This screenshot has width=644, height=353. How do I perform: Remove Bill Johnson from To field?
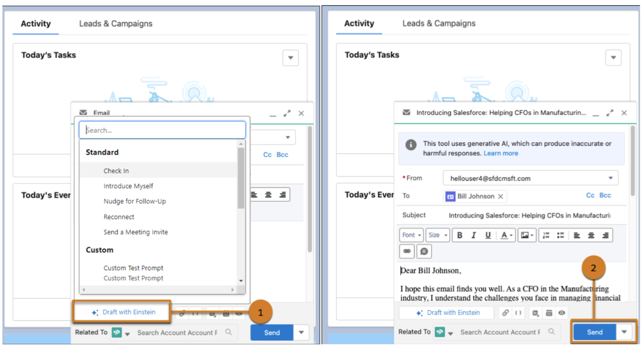[x=500, y=197]
